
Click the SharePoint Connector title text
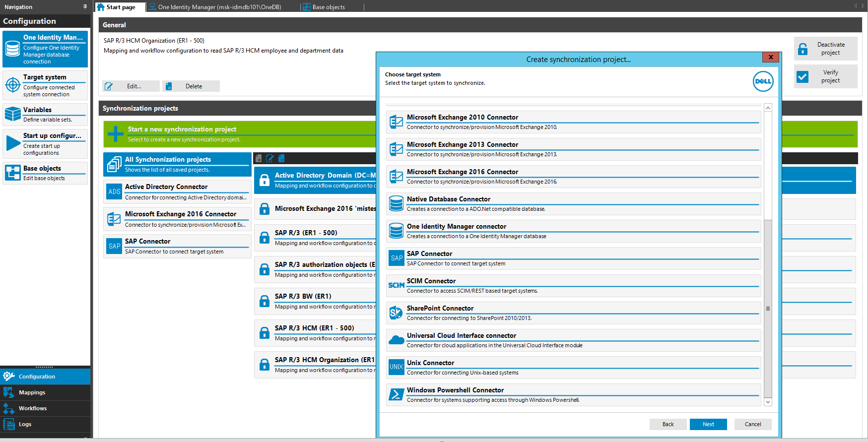pyautogui.click(x=440, y=308)
